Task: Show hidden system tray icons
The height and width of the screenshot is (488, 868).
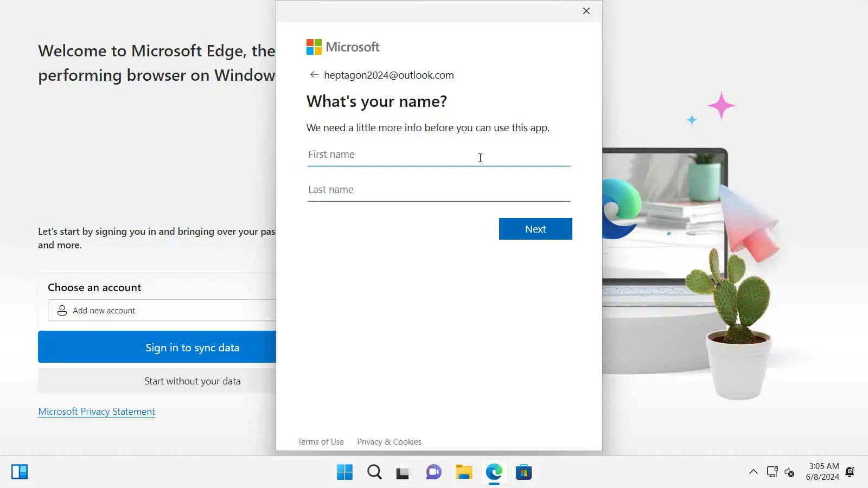Action: tap(754, 472)
